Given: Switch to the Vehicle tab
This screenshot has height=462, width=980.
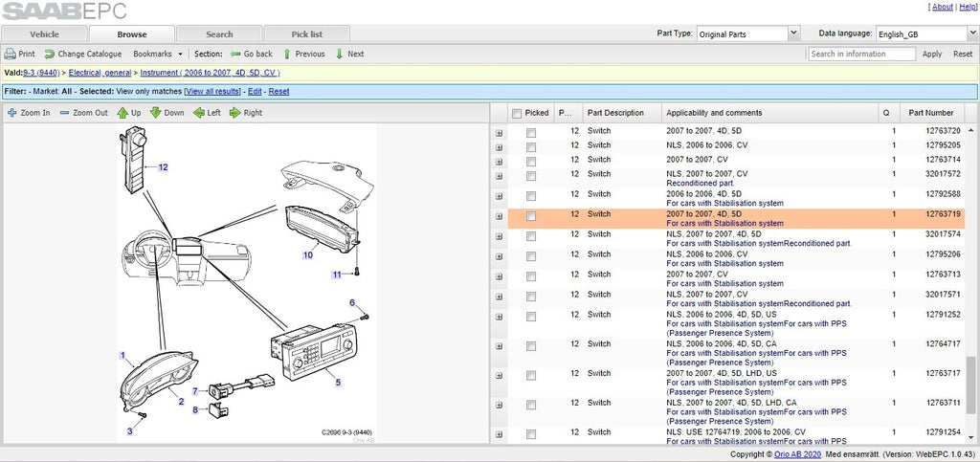Looking at the screenshot, I should pos(44,34).
